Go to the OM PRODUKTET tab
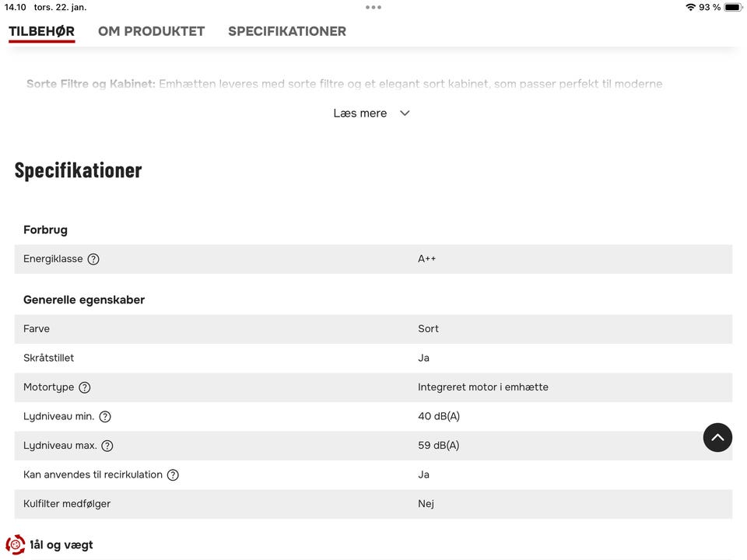The image size is (747, 560). [151, 31]
